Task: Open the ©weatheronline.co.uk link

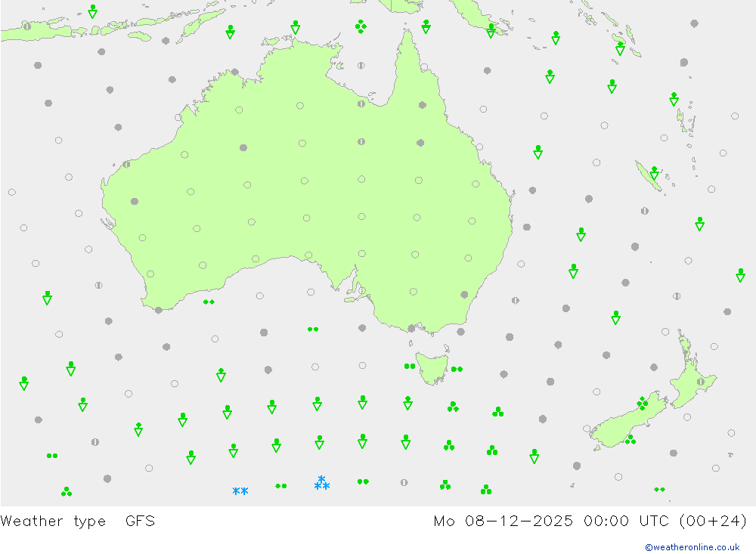Action: pos(692,547)
